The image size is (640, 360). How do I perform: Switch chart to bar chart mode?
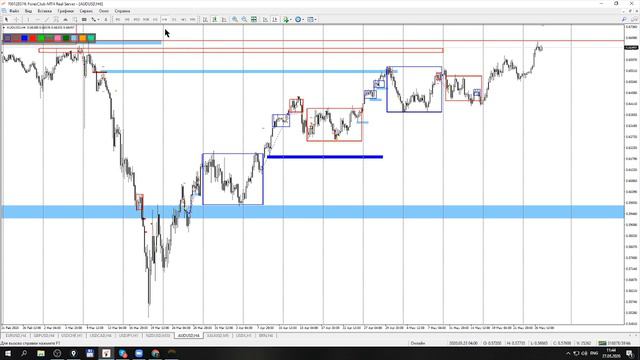click(205, 19)
